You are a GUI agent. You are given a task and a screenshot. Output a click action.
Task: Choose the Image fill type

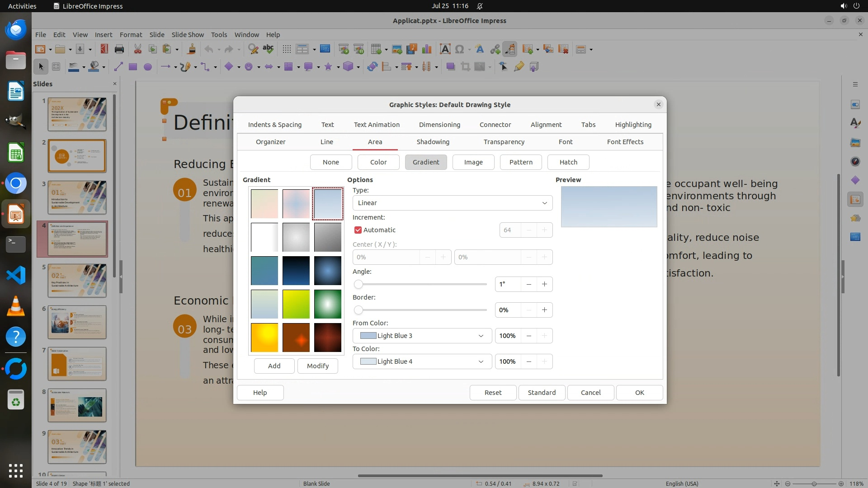473,162
